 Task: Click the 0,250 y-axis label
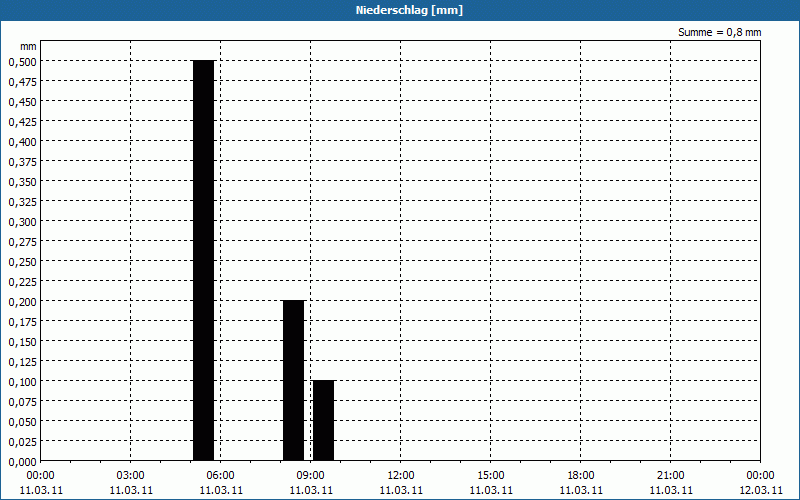(22, 262)
